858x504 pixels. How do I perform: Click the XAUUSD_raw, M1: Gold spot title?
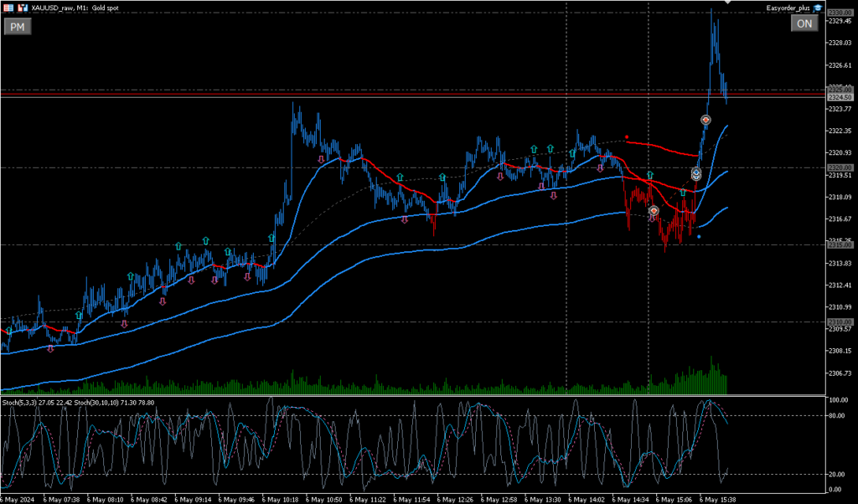(x=75, y=8)
